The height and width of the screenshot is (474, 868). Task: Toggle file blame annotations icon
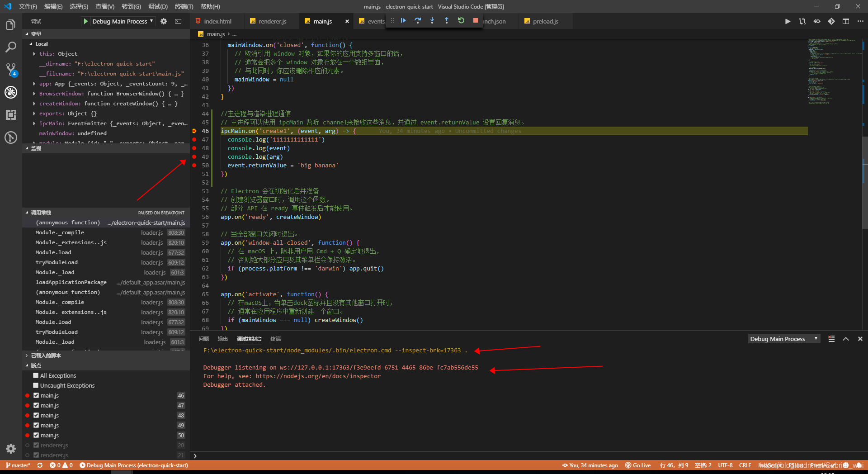(817, 21)
